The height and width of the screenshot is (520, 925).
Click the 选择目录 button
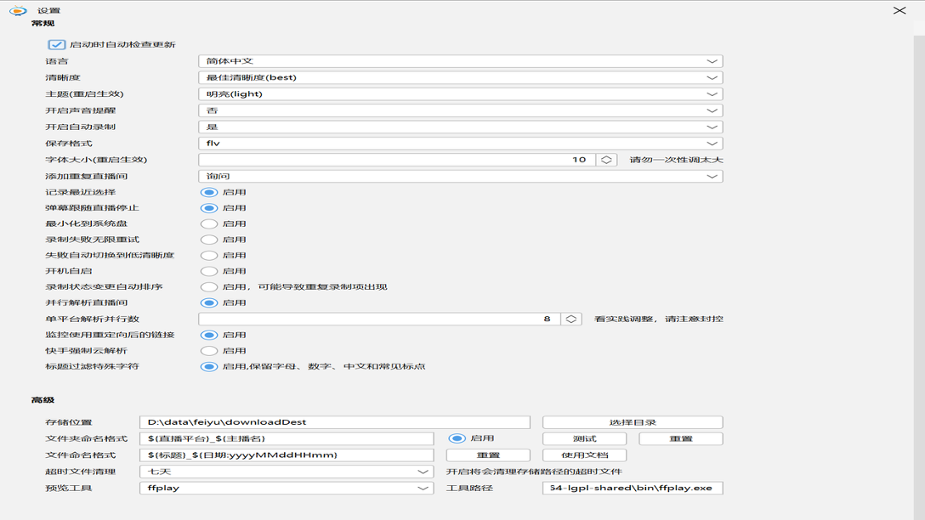coord(632,423)
